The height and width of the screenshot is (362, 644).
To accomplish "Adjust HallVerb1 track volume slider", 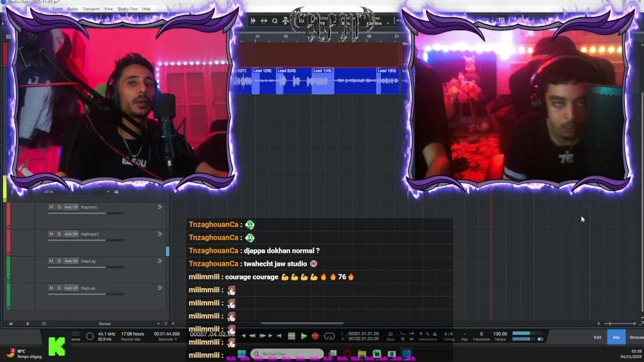I will 86,240.
